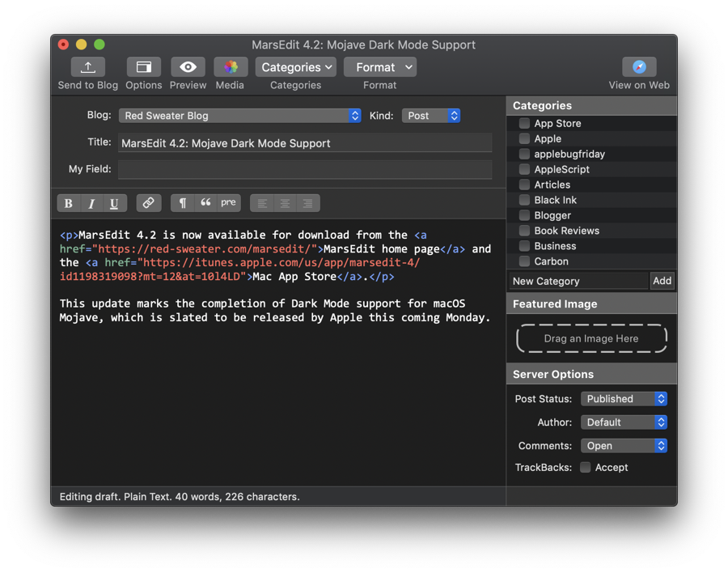Viewport: 728px width, 573px height.
Task: Click the Drag an Image Here well
Action: click(x=591, y=338)
